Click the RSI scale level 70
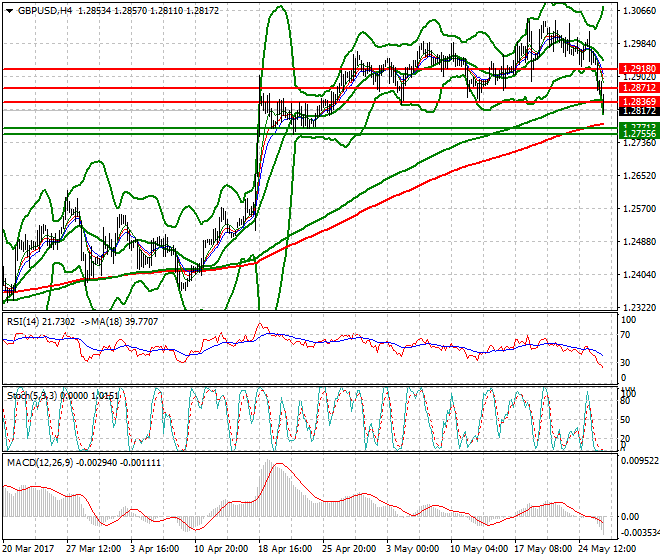 point(625,335)
